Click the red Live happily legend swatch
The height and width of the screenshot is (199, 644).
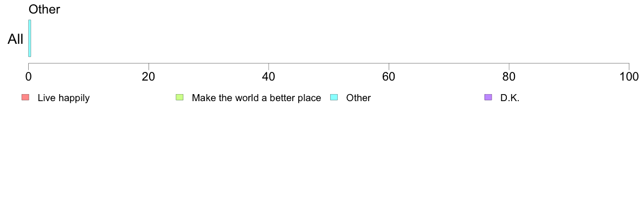25,97
